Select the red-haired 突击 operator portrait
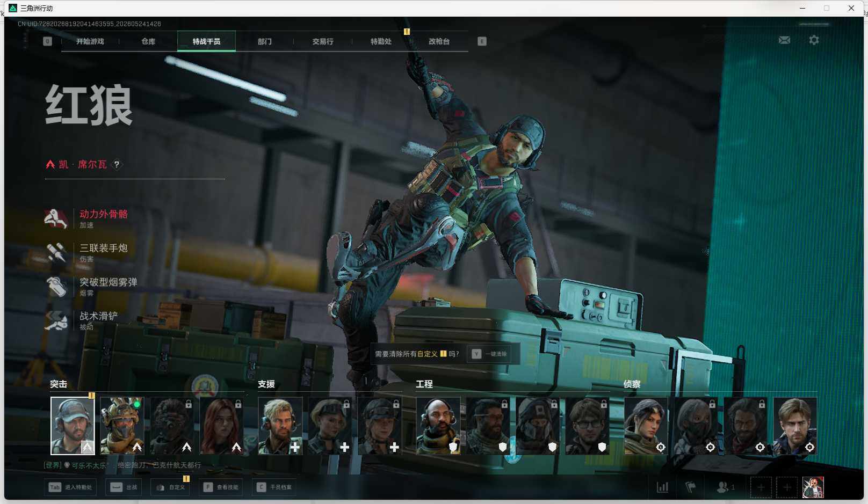Screen dimensions: 868x504 click(221, 426)
